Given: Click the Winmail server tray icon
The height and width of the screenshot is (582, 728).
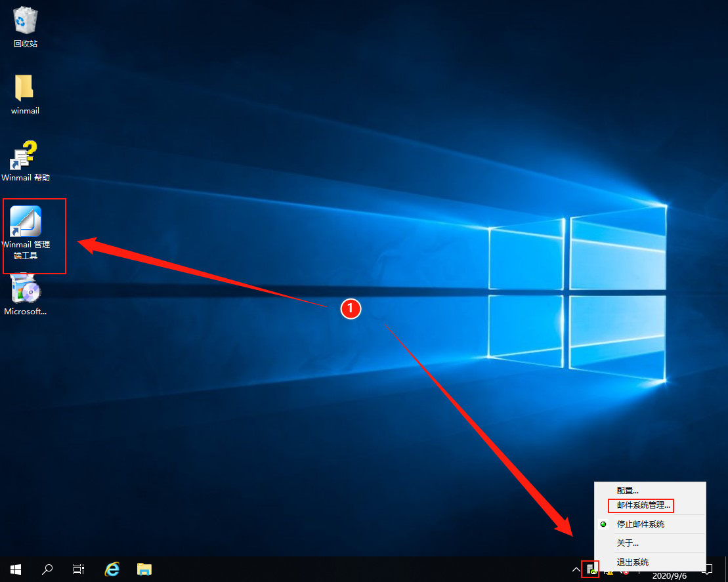Looking at the screenshot, I should (591, 569).
